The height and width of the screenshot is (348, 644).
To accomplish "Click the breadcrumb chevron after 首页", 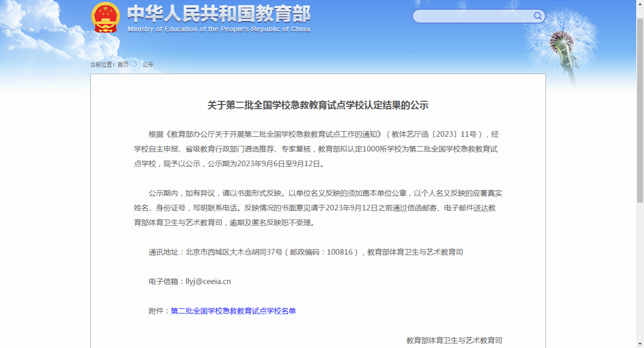I will (136, 64).
